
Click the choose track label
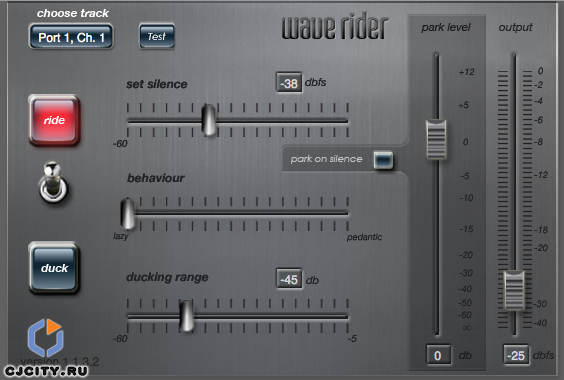pos(73,13)
